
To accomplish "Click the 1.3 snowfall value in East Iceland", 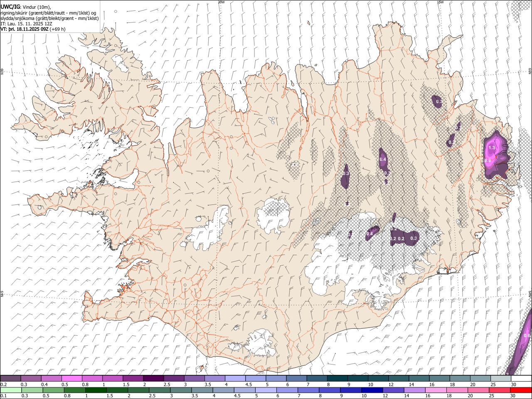I will coord(492,148).
